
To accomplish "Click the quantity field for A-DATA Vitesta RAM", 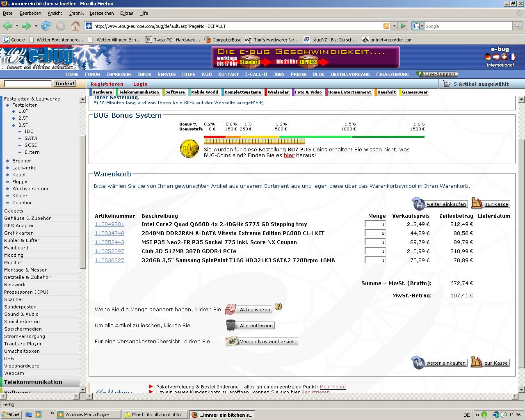I will coord(375,233).
